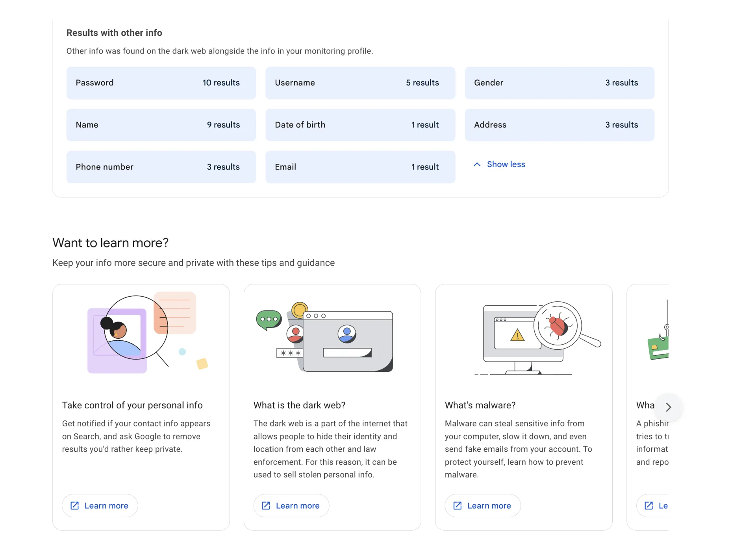Click the next arrow to reveal the phishing card
This screenshot has width=756, height=537.
(x=668, y=407)
